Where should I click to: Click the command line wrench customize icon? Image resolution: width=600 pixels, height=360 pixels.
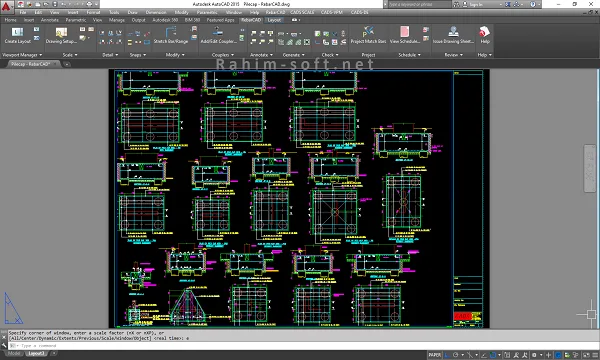tap(3, 345)
